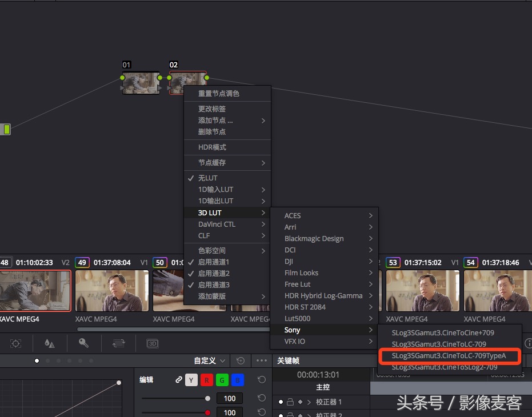
Task: Click the info icon beside LUT list
Action: (528, 343)
